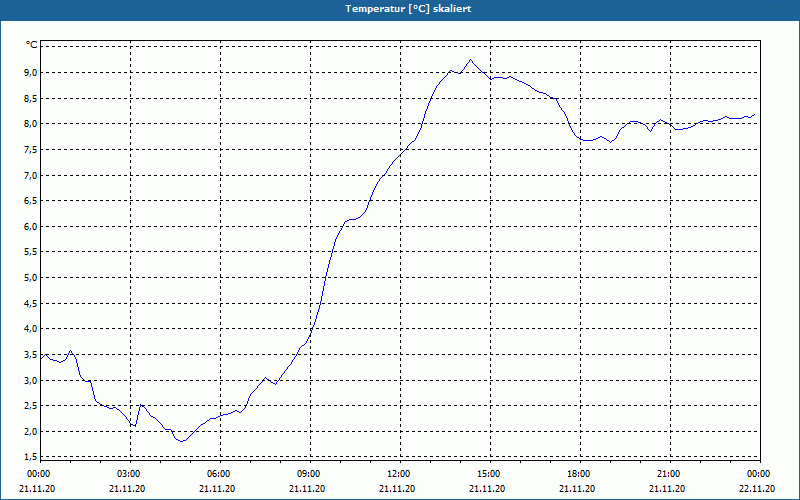Image resolution: width=800 pixels, height=500 pixels.
Task: Select the '1,5' y-axis label
Action: [x=32, y=456]
